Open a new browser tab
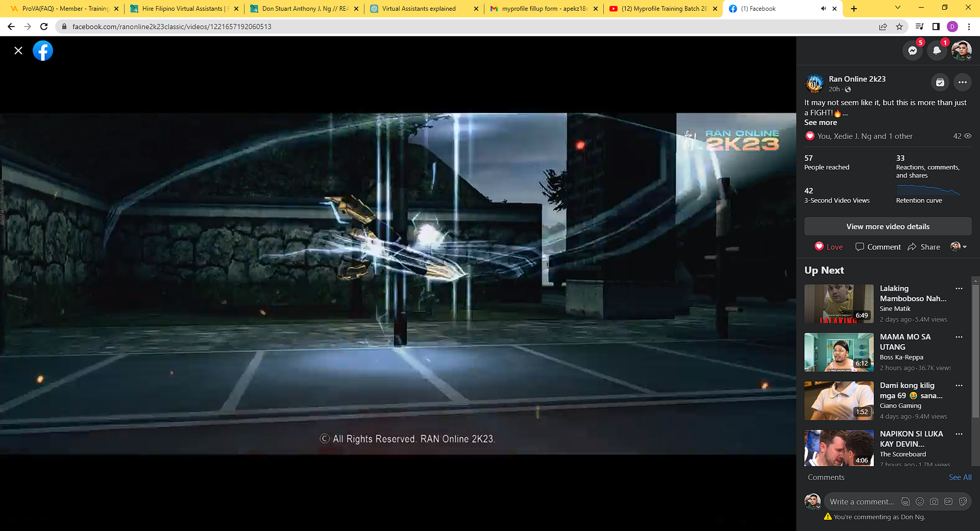 854,9
